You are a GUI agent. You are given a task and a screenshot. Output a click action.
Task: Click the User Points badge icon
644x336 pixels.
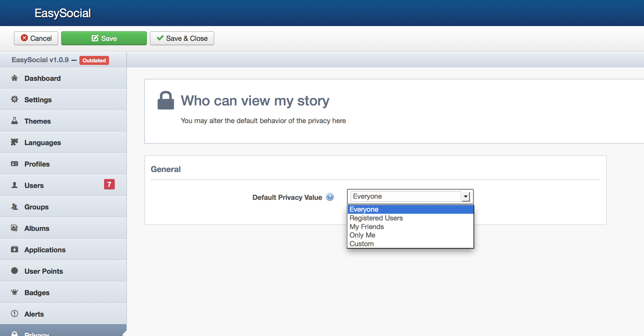click(x=14, y=271)
